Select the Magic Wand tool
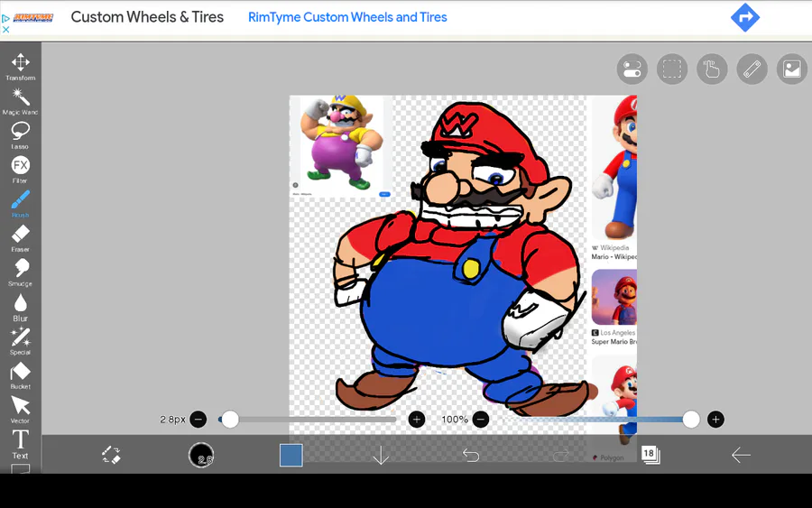Image resolution: width=812 pixels, height=508 pixels. coord(20,101)
